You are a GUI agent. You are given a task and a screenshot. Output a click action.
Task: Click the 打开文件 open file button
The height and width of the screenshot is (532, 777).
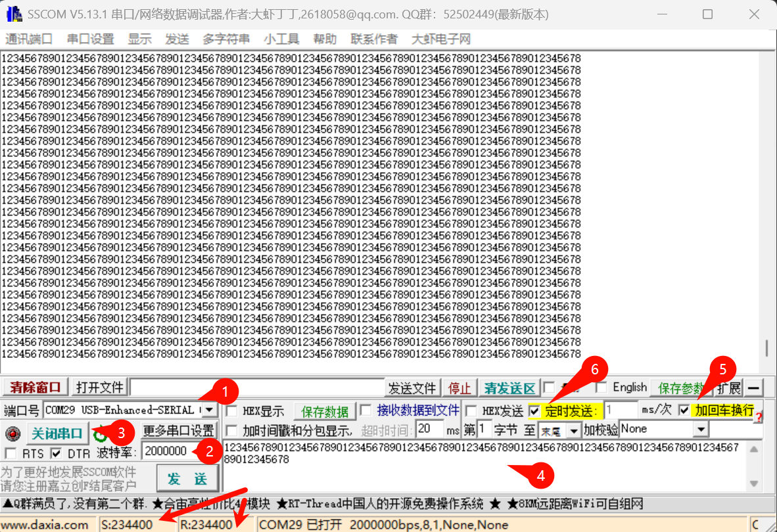(100, 388)
